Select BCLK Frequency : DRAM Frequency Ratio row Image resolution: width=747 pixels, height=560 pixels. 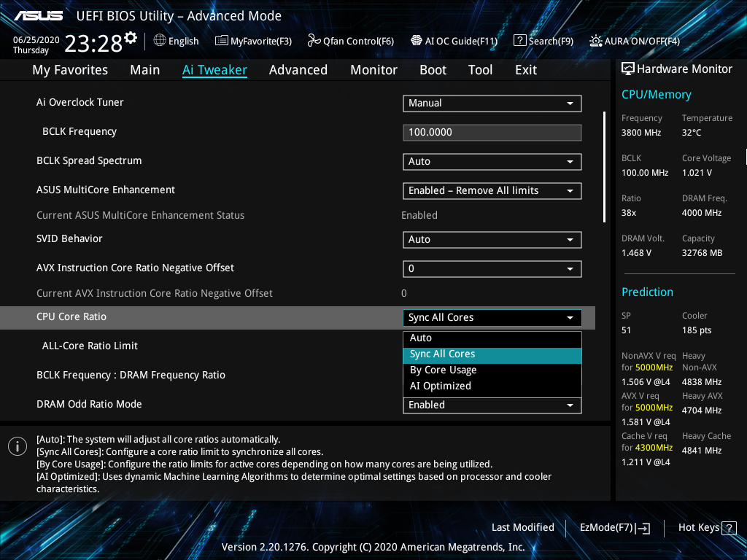[131, 376]
